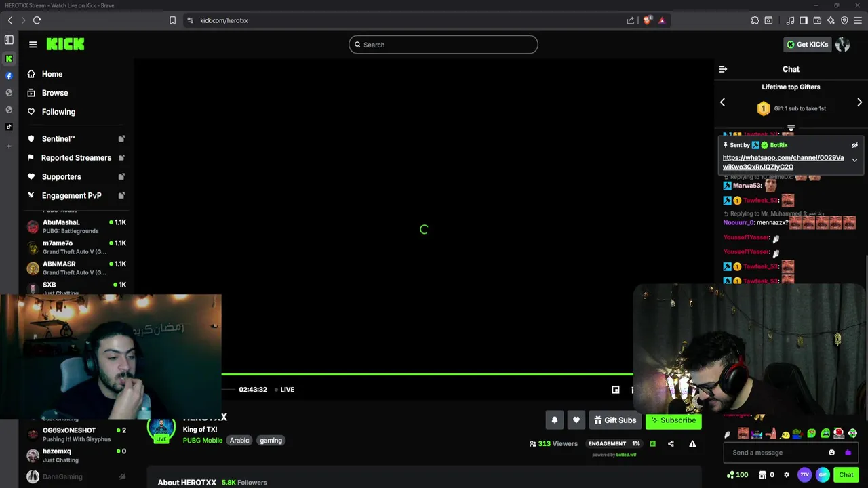This screenshot has height=488, width=868.
Task: Open OG69xONESHOT channel in sidebar
Action: coord(76,434)
